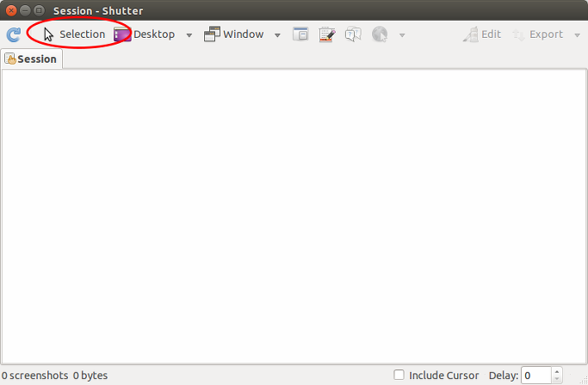This screenshot has width=588, height=385.
Task: Decrease the Delay value with down arrow
Action: (557, 379)
